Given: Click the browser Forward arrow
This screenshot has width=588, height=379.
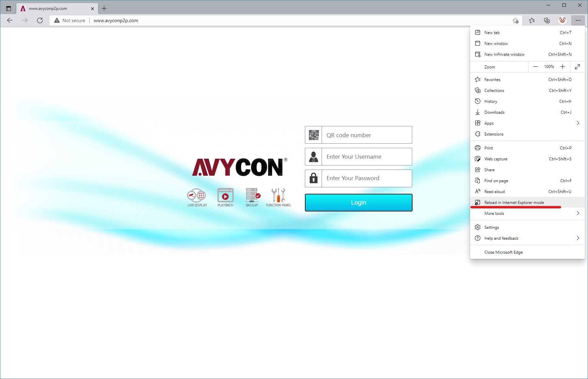Looking at the screenshot, I should (x=25, y=20).
